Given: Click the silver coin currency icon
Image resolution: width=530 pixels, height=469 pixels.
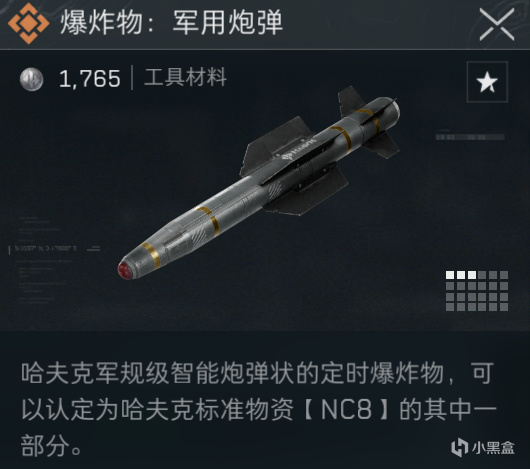Looking at the screenshot, I should click(31, 80).
